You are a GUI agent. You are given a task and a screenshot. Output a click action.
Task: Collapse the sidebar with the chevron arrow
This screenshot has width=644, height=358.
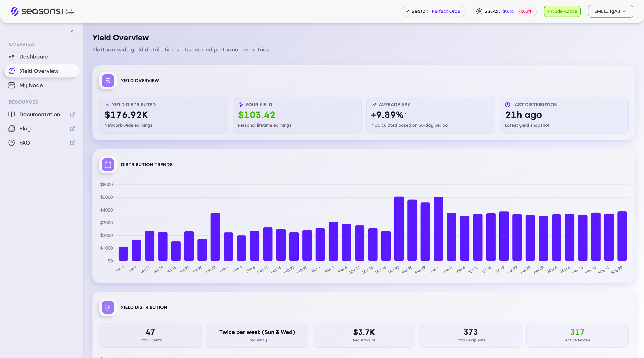pos(72,32)
